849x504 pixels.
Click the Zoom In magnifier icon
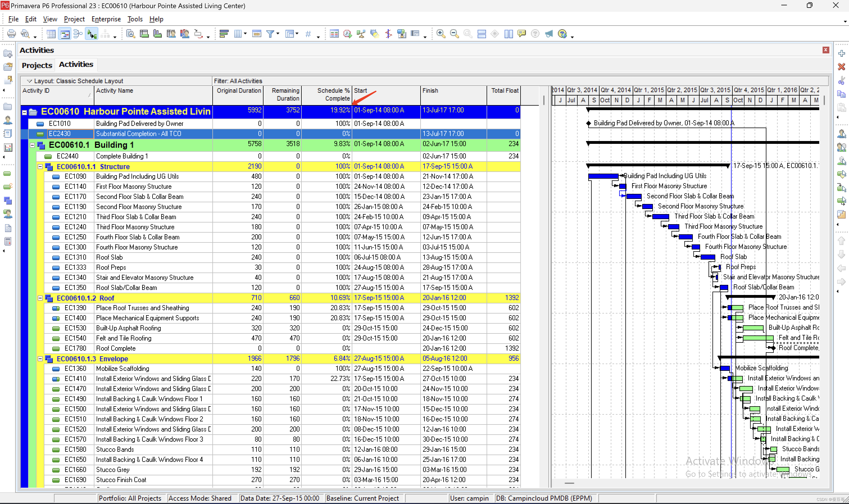[441, 34]
